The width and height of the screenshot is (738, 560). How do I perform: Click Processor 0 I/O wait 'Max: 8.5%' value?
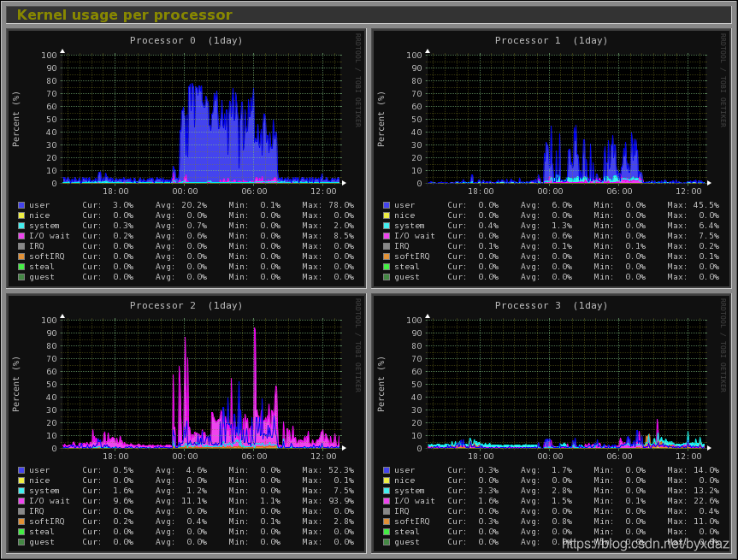[x=328, y=236]
